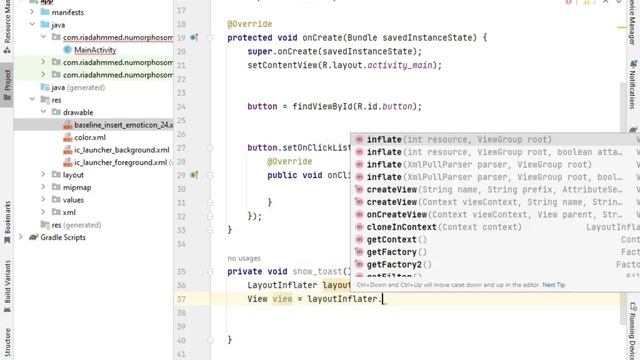This screenshot has width=640, height=360.
Task: Click LayoutInflater type on line 36
Action: pos(282,285)
